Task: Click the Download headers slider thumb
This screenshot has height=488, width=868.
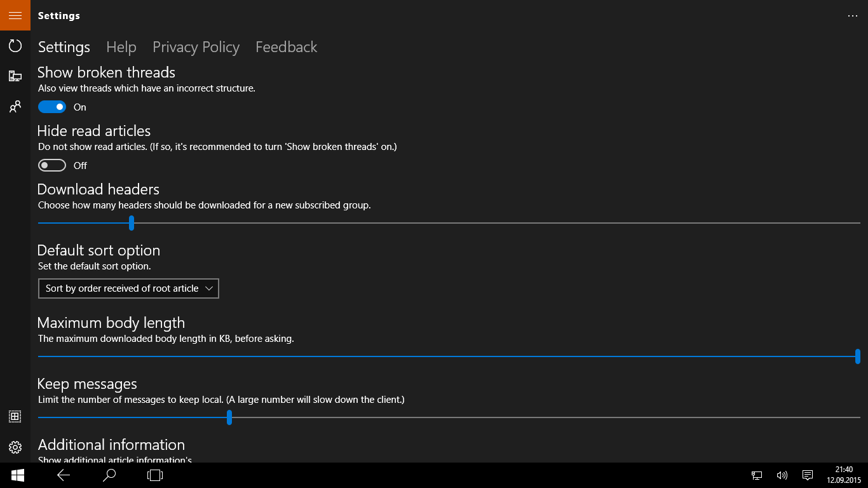Action: click(x=132, y=223)
